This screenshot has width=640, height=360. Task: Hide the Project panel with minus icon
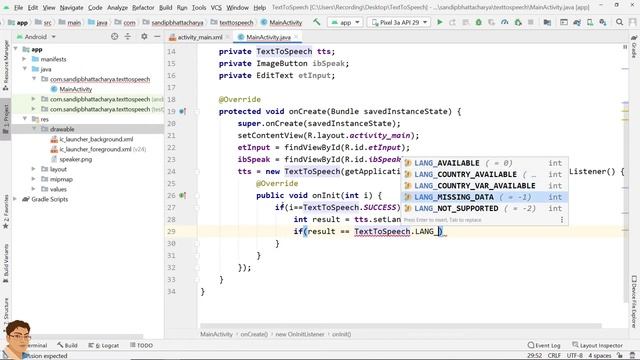pos(157,37)
